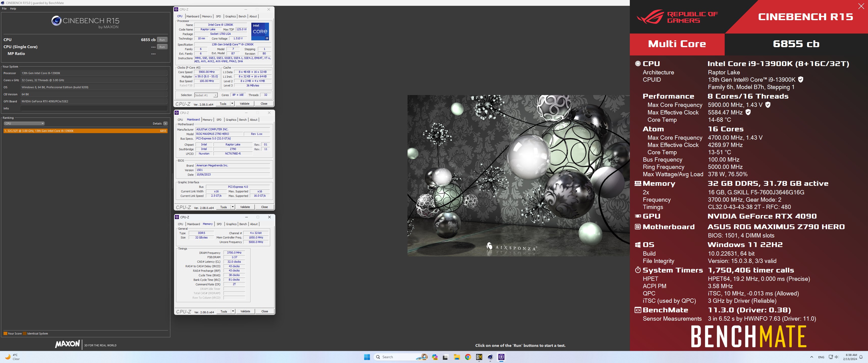Click the network icon in system tray
This screenshot has height=363, width=868.
click(831, 357)
